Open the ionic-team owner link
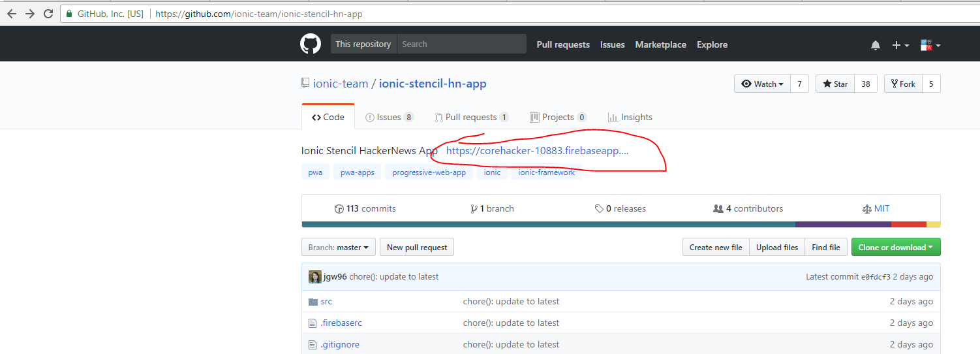The width and height of the screenshot is (980, 354). tap(341, 84)
